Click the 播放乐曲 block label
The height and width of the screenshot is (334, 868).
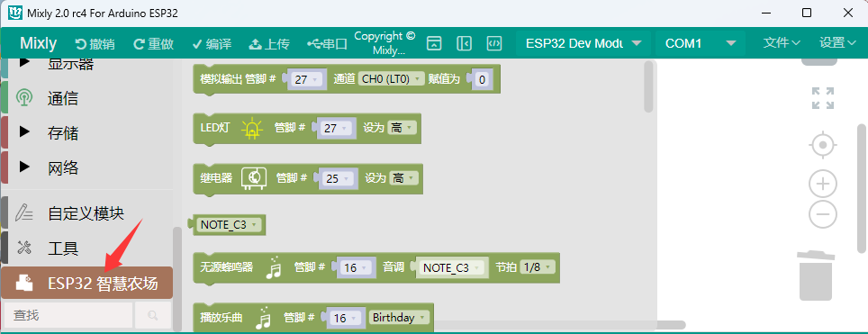click(222, 318)
